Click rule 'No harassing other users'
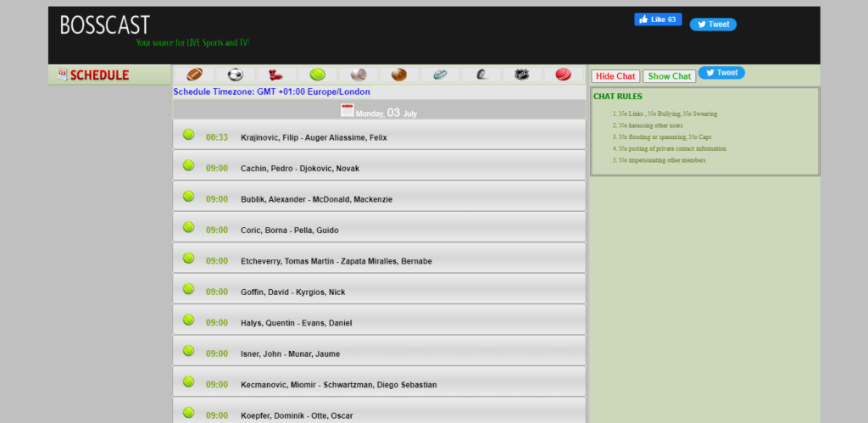 pyautogui.click(x=651, y=125)
